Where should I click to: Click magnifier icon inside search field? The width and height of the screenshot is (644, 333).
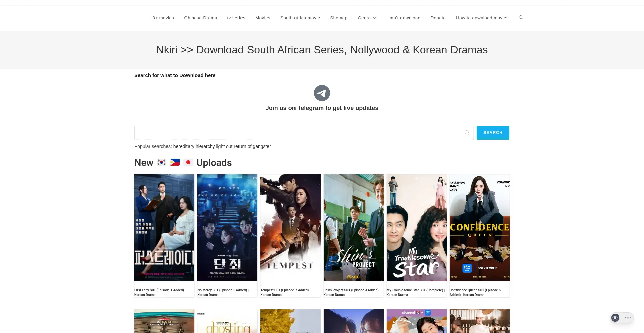pos(467,133)
